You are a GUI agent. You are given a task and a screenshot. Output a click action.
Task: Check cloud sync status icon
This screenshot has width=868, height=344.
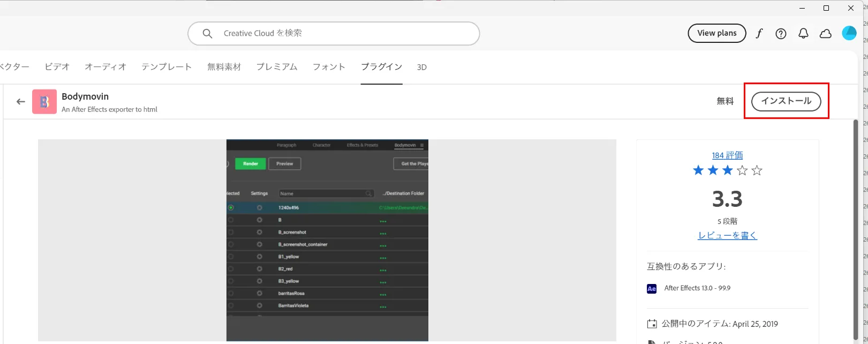[x=826, y=34]
